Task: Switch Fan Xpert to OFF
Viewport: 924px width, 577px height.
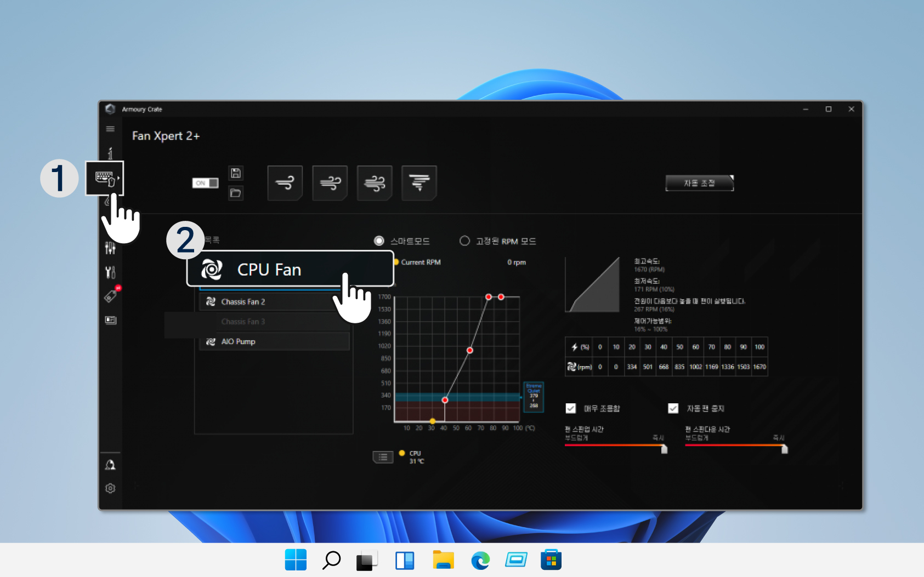Action: coord(205,182)
